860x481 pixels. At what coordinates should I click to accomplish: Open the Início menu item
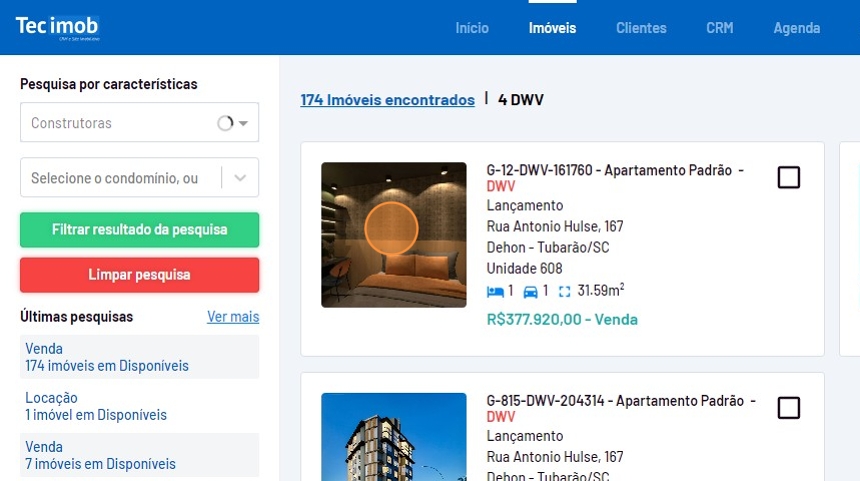(472, 28)
